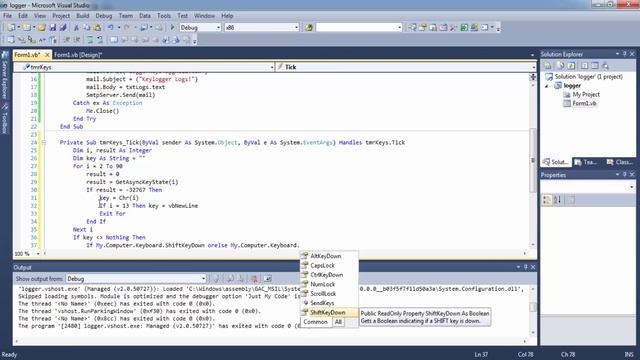Select the All tab in IntelliSense list
Screen dimensions: 640x360
tap(338, 322)
